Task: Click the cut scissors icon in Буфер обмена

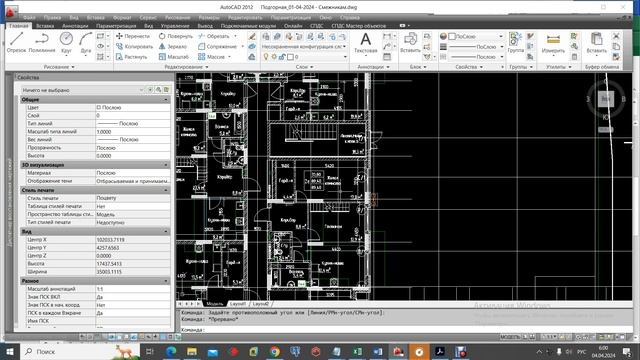Action: point(616,36)
